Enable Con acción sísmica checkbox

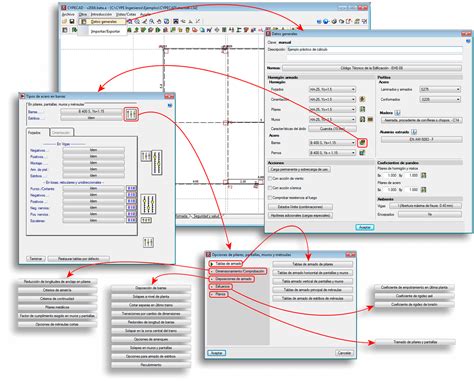click(x=270, y=188)
